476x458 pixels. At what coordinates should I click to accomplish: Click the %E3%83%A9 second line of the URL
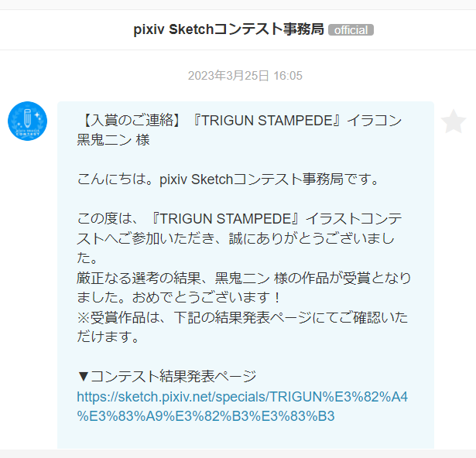[x=206, y=416]
